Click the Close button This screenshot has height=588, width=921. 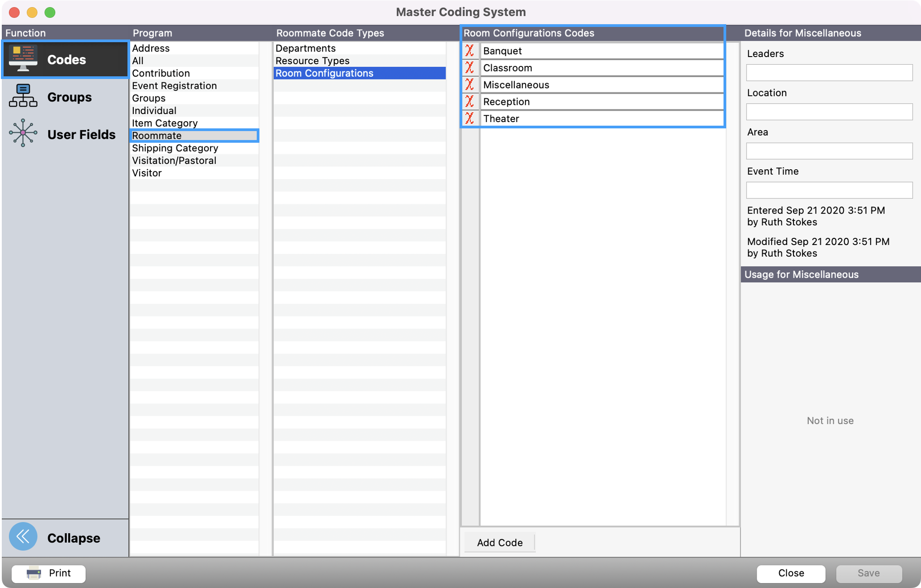(x=790, y=573)
